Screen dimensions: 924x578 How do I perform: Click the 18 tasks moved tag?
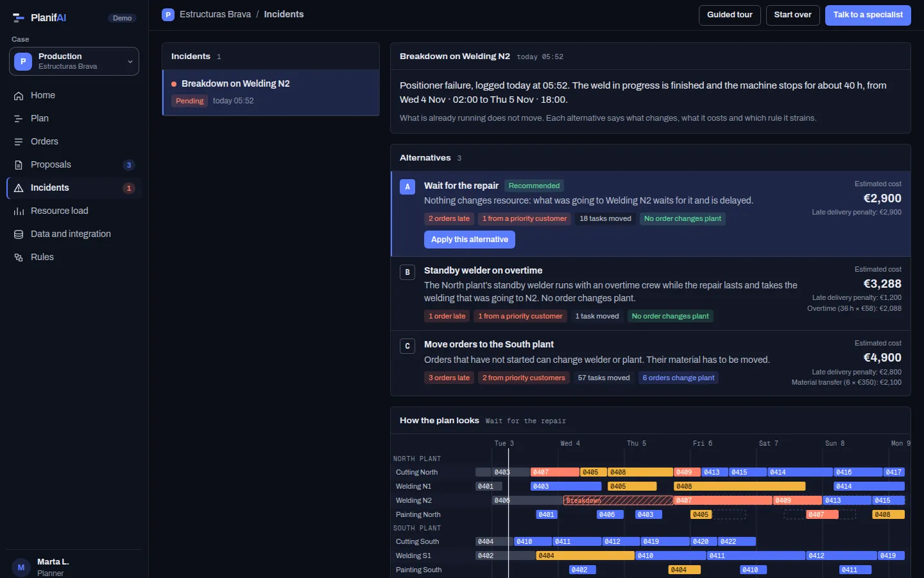605,219
